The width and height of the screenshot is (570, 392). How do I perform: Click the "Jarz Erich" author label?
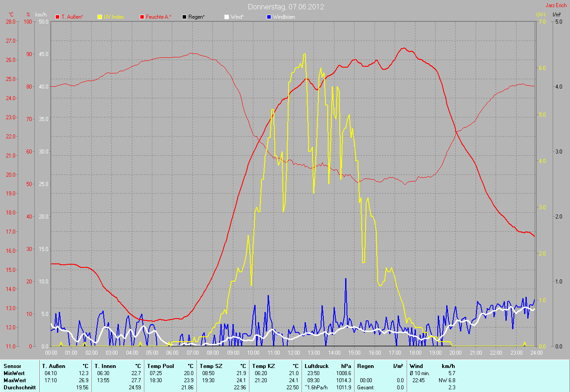(x=557, y=5)
